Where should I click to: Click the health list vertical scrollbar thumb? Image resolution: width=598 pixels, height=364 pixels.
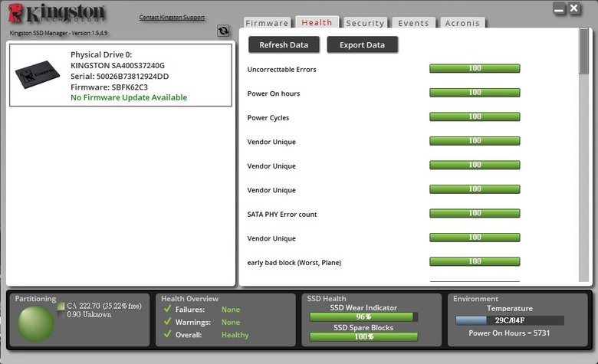pyautogui.click(x=583, y=51)
